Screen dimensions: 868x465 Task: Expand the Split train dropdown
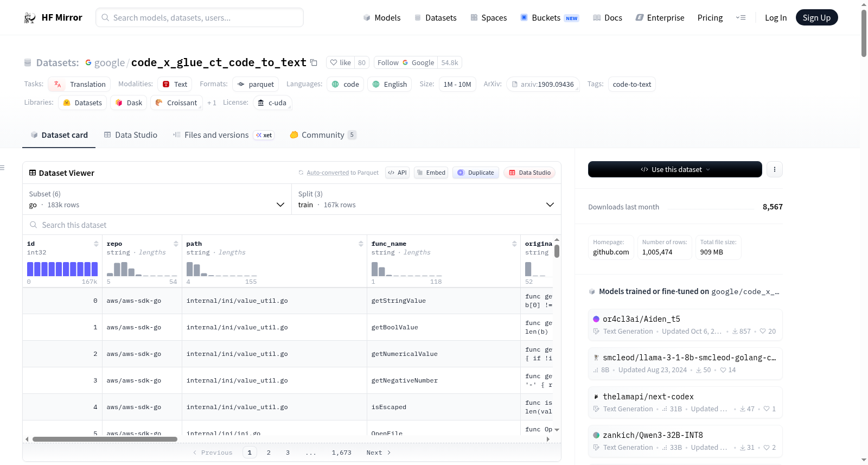426,199
